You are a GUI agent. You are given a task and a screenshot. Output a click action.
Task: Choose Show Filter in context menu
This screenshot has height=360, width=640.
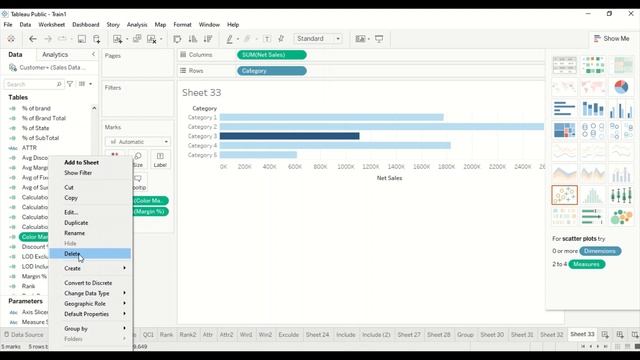point(90,173)
